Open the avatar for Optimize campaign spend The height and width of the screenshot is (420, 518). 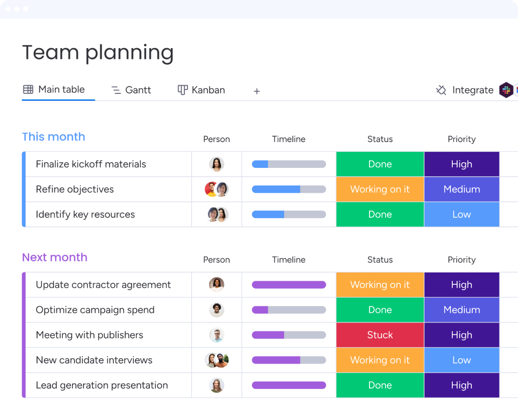[x=217, y=310]
